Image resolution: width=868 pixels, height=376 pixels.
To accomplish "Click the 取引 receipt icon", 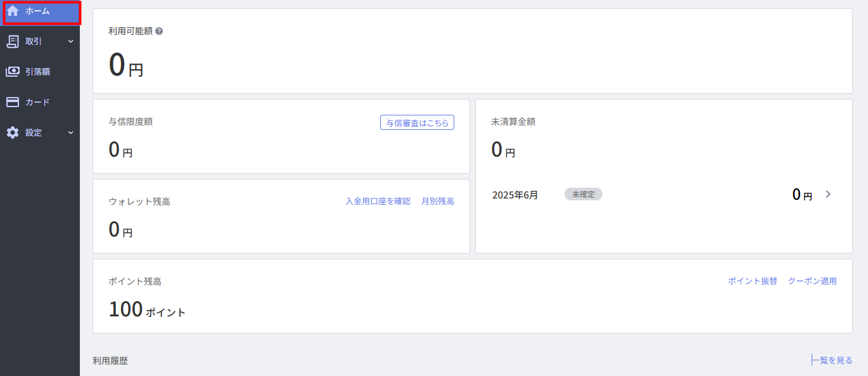I will 13,41.
